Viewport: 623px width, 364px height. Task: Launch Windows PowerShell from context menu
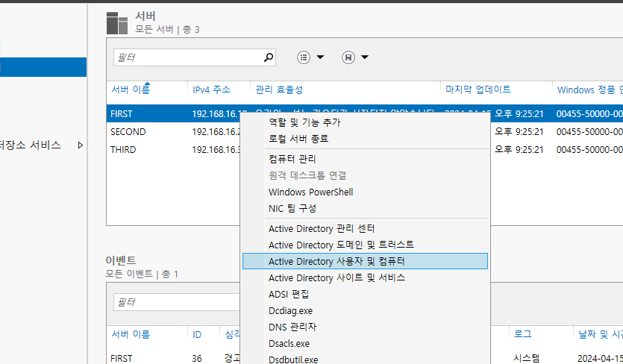(310, 192)
